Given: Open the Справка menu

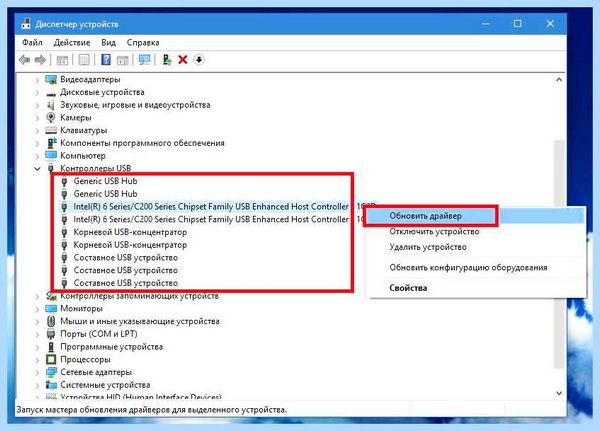Looking at the screenshot, I should point(143,42).
